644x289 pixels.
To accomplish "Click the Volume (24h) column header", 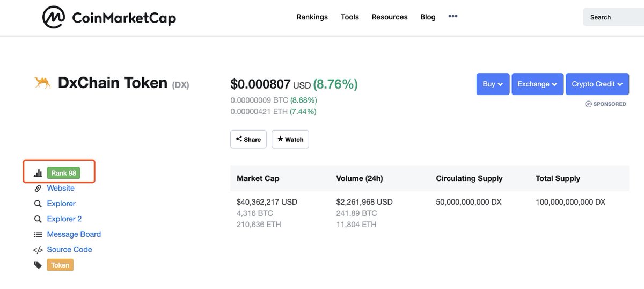I will [x=360, y=178].
